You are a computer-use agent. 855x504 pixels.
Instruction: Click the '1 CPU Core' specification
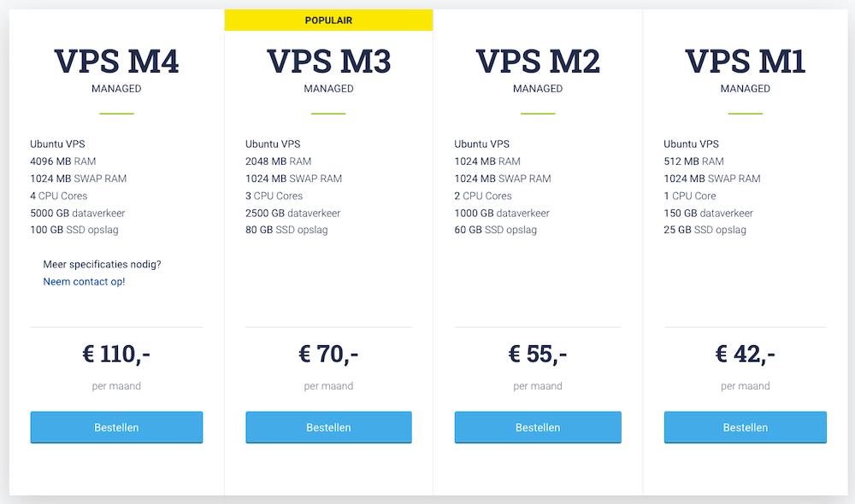click(689, 196)
